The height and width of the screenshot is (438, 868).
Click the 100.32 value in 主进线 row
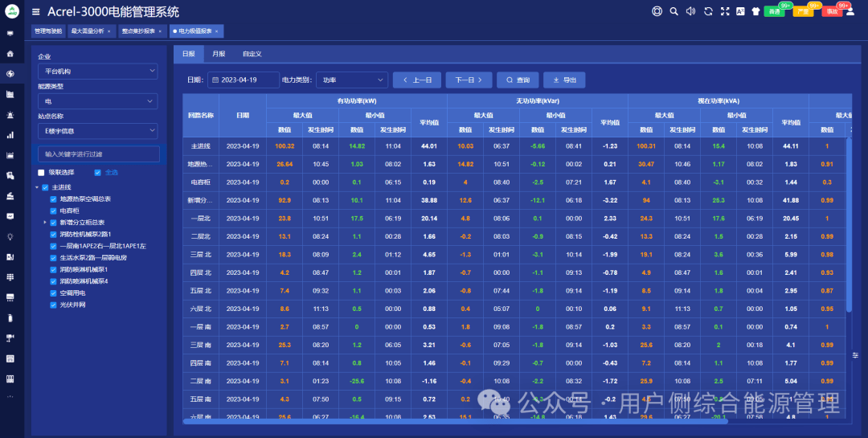pos(285,146)
